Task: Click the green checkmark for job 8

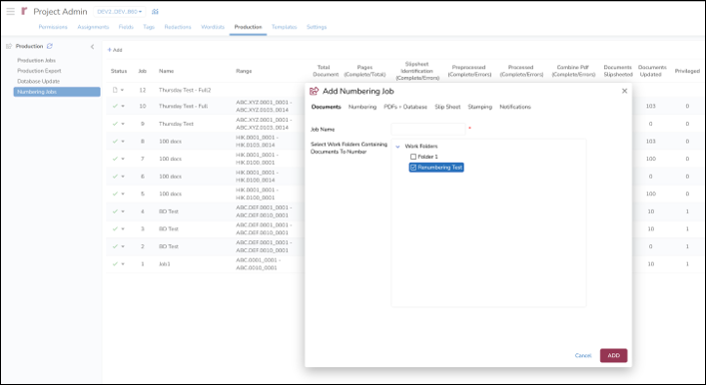Action: [x=115, y=141]
